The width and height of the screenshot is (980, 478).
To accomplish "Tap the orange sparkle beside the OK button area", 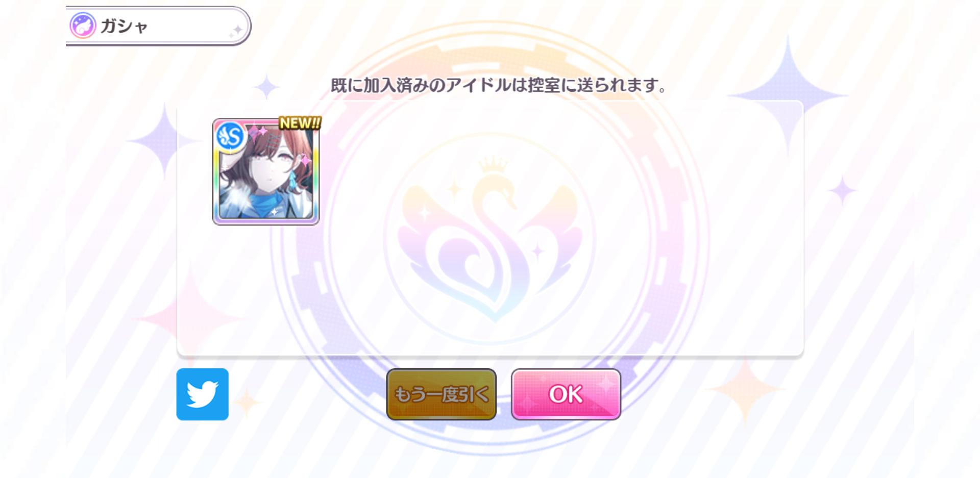I will 745,390.
